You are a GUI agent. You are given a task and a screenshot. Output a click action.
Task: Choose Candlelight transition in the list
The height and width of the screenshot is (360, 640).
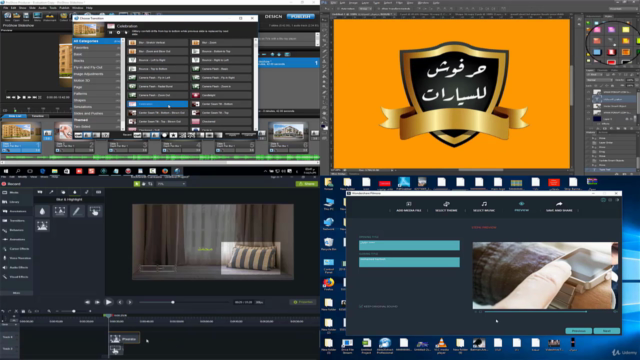pos(221,95)
